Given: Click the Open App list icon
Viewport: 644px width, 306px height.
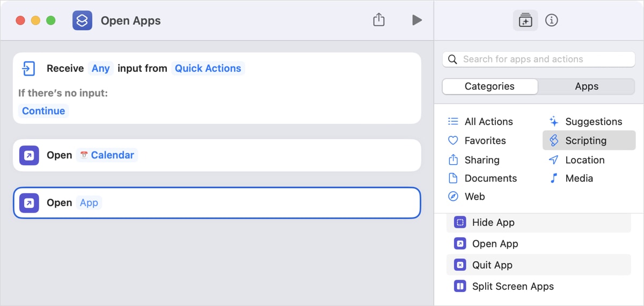Looking at the screenshot, I should click(460, 244).
